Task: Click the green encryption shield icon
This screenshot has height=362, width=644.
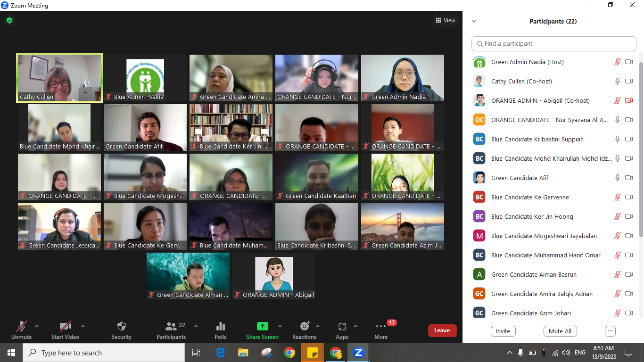Action: (9, 20)
